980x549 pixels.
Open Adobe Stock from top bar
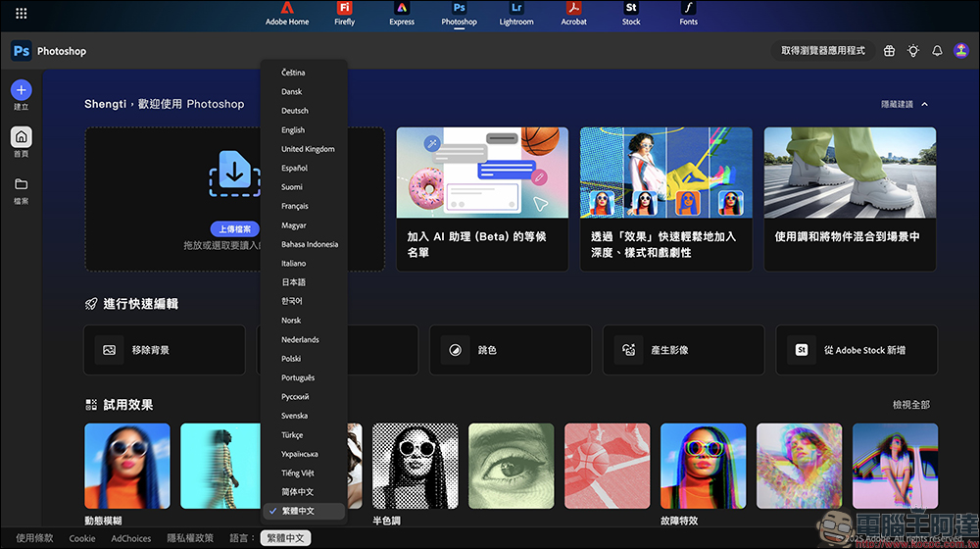[x=631, y=14]
